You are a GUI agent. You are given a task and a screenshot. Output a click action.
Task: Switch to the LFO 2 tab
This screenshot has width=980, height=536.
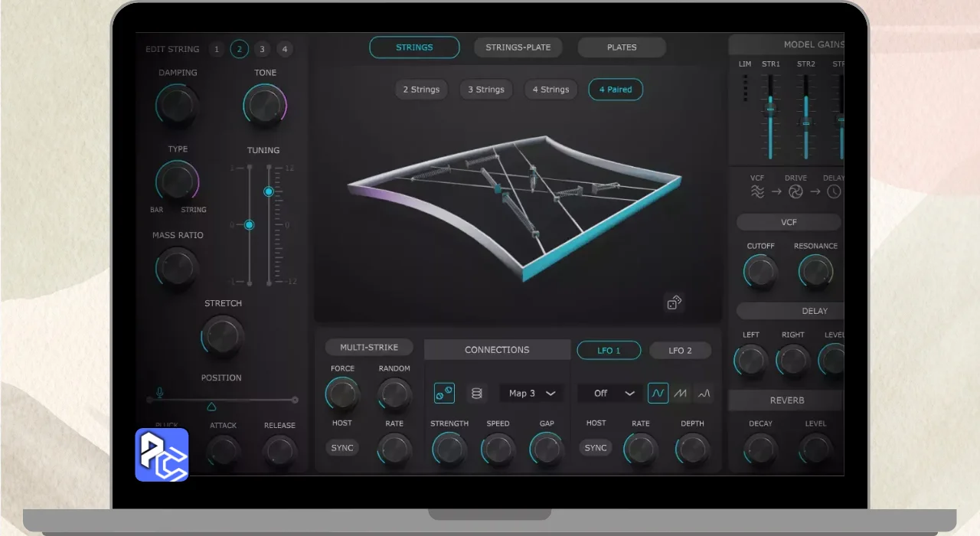pos(680,350)
